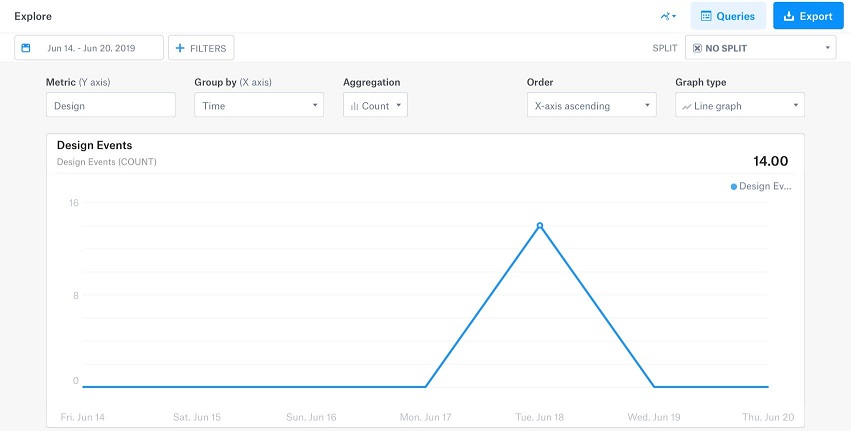Open the Aggregation Count dropdown arrow
The width and height of the screenshot is (851, 431).
(398, 105)
